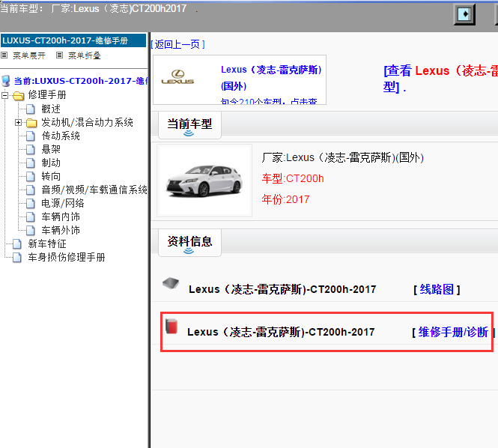Select the 资料信息 section tab
Image resolution: width=498 pixels, height=448 pixels.
point(189,243)
